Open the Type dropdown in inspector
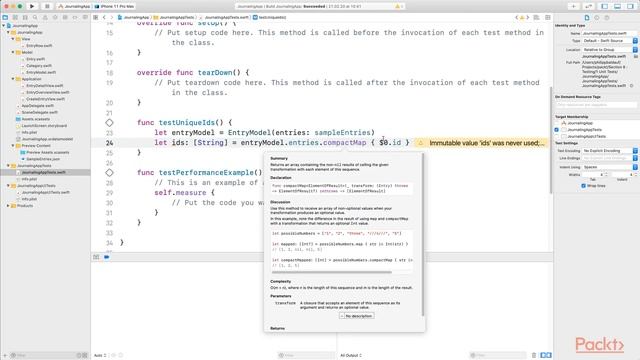This screenshot has height=360, width=640. 610,41
